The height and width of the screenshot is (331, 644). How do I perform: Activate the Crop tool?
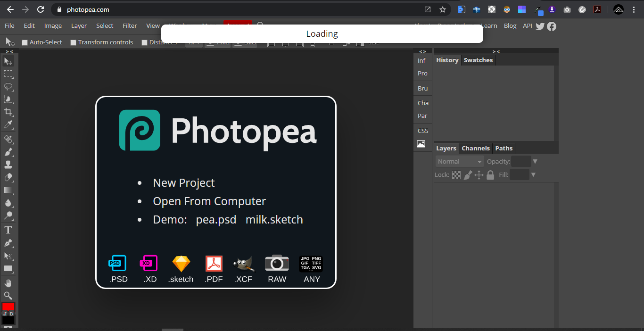point(8,112)
